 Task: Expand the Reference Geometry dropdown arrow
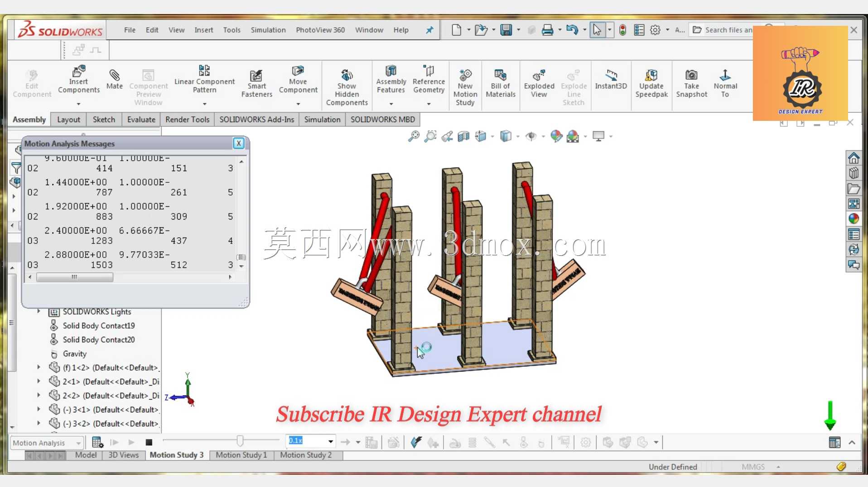429,104
